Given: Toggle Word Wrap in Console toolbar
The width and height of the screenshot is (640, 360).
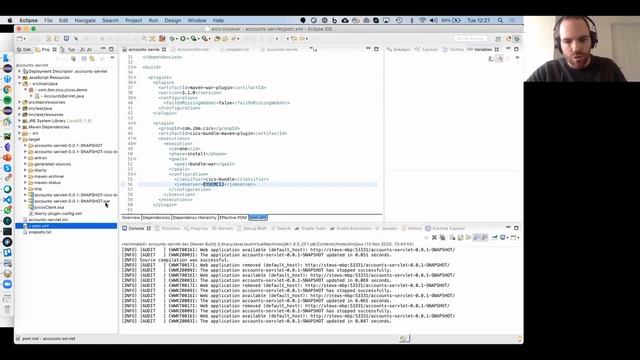Looking at the screenshot, I should point(468,238).
